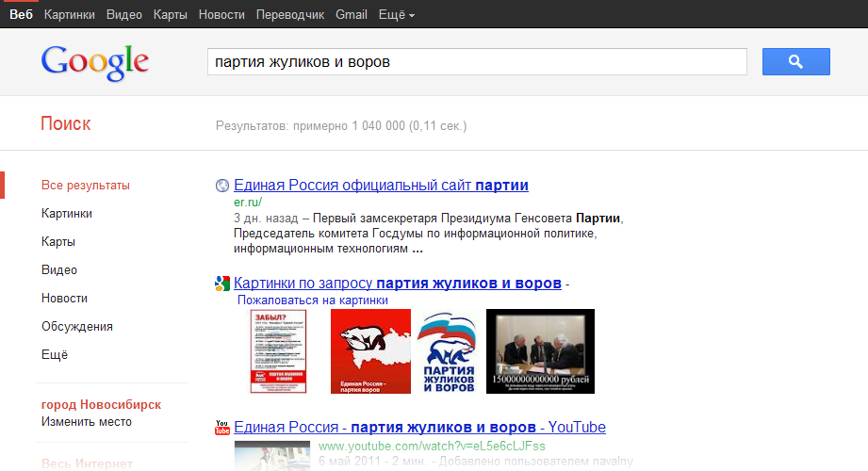Click Пожаловаться на картинки link
Screen dimensions: 868x471
pos(313,300)
